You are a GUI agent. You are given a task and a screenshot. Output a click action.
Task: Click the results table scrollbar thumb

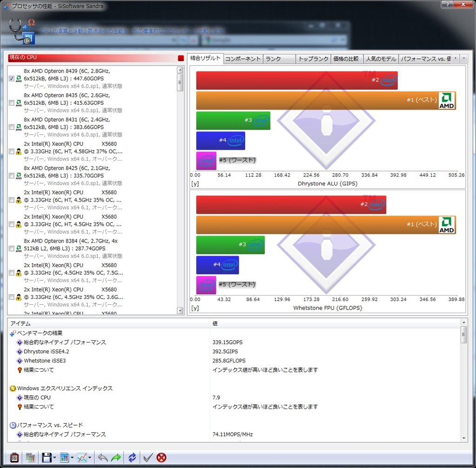pos(463,335)
